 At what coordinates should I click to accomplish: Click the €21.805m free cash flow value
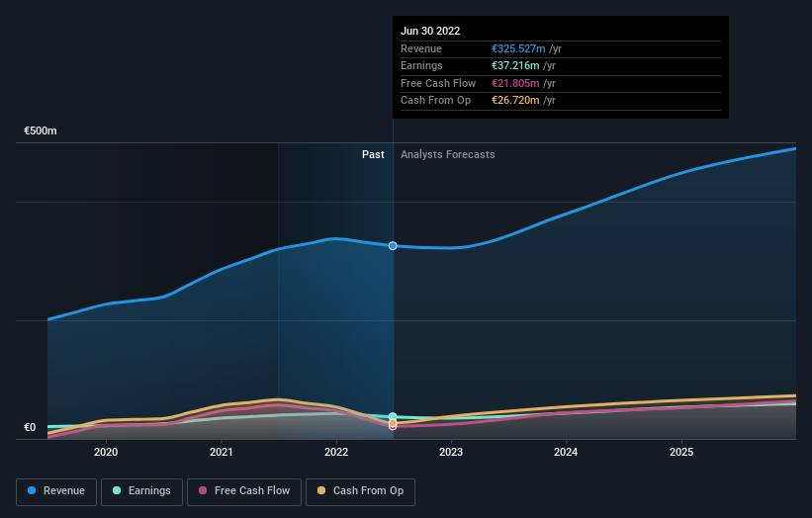click(515, 83)
